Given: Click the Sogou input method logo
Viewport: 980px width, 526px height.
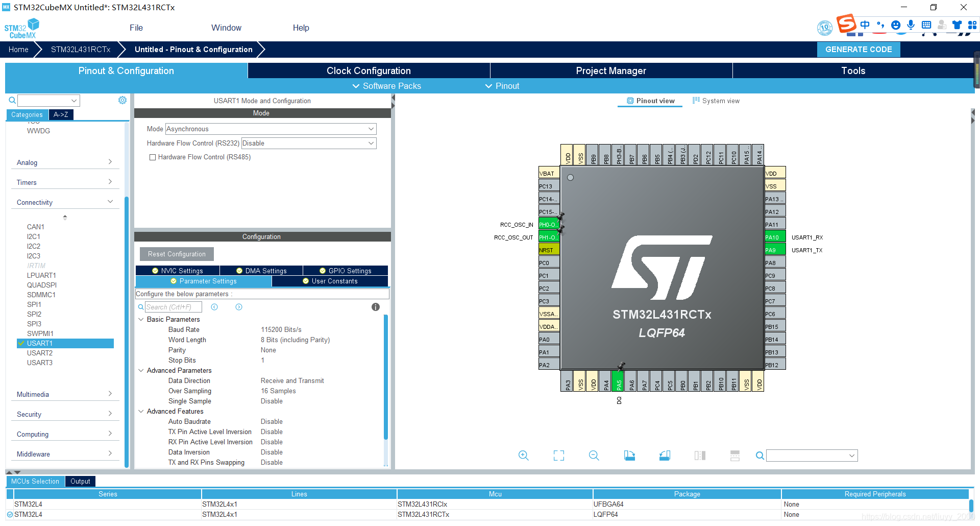Looking at the screenshot, I should [x=846, y=23].
